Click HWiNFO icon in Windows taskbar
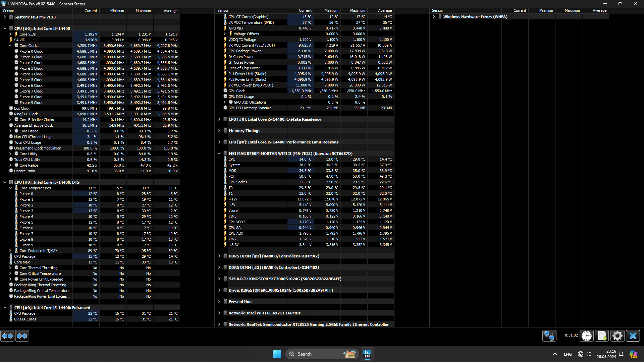 coord(367,354)
